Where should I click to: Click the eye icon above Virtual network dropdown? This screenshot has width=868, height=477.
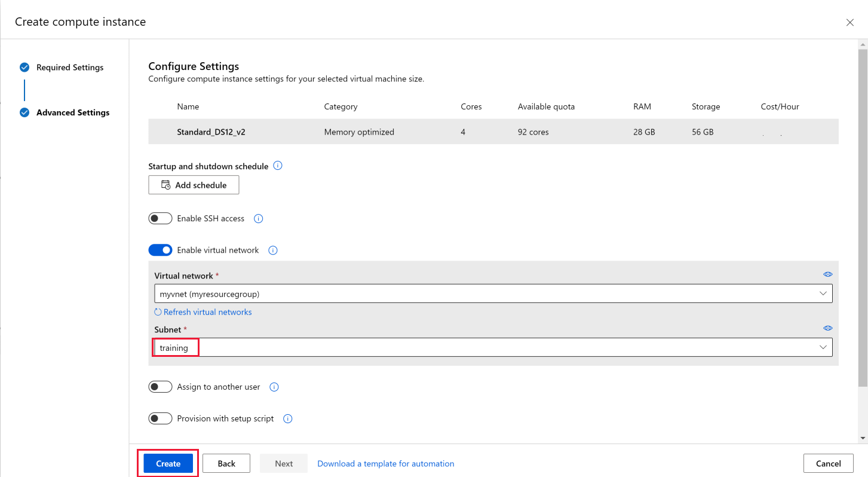pyautogui.click(x=827, y=274)
